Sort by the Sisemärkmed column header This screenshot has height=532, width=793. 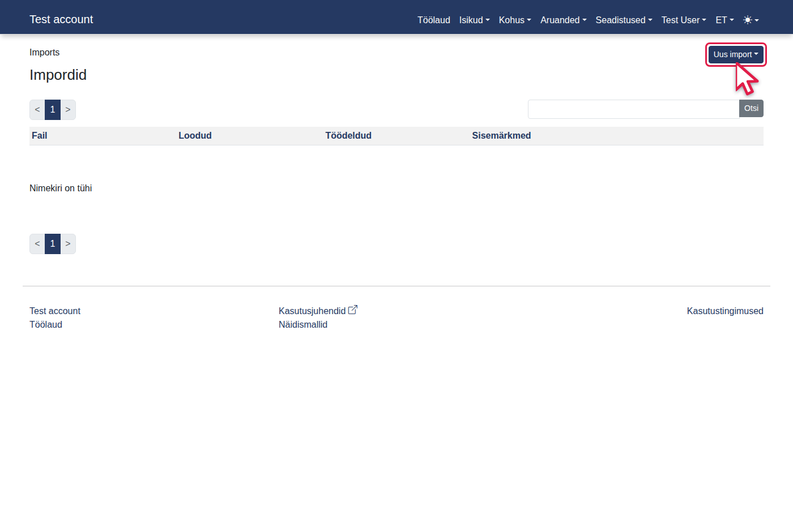[x=501, y=136]
